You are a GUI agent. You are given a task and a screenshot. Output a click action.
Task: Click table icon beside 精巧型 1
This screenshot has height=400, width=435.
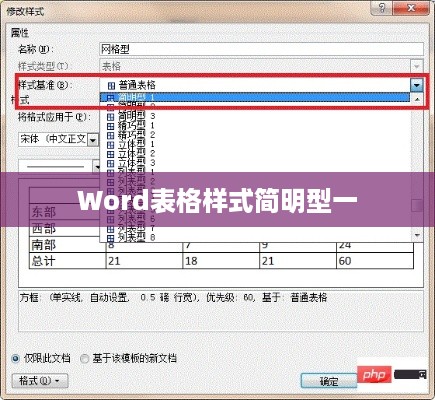(x=111, y=126)
